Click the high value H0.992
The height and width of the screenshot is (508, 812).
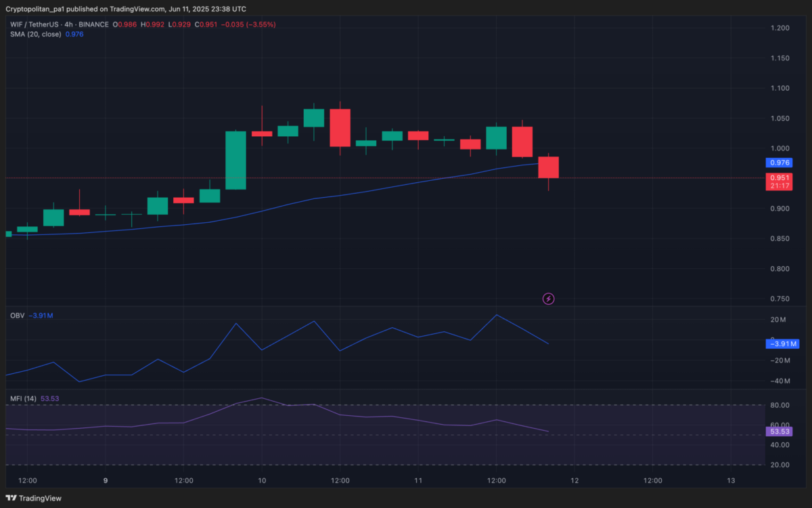click(x=152, y=24)
